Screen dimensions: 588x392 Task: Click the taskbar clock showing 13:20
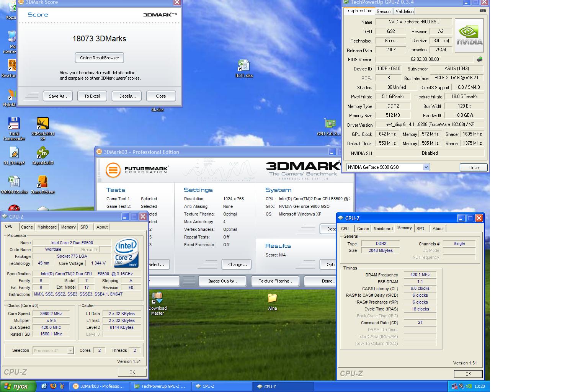pyautogui.click(x=479, y=386)
